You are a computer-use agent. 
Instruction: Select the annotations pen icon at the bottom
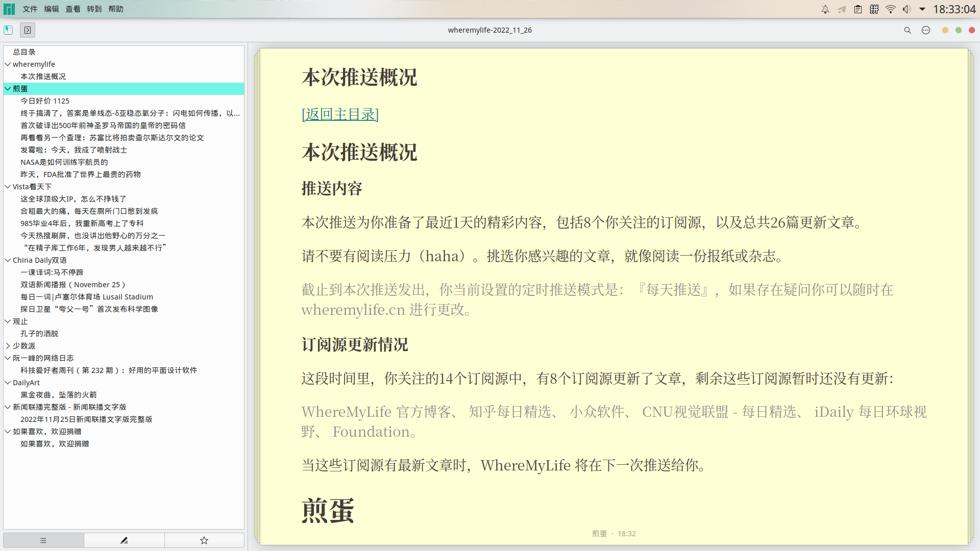point(124,540)
